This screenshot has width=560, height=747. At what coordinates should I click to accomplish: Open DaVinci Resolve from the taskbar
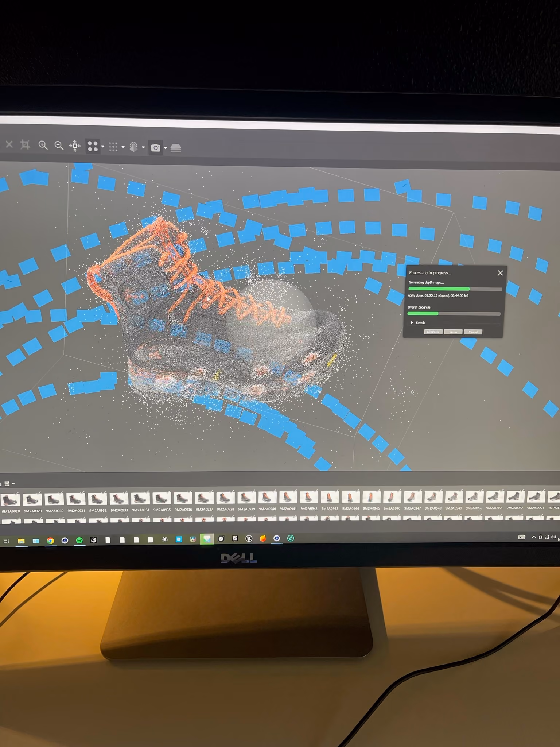tap(193, 539)
